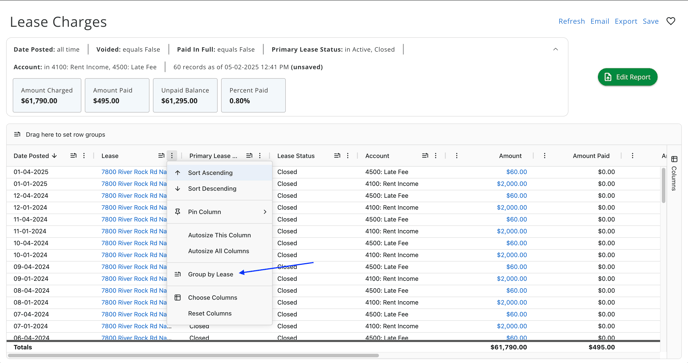Click the Account column header label

377,155
